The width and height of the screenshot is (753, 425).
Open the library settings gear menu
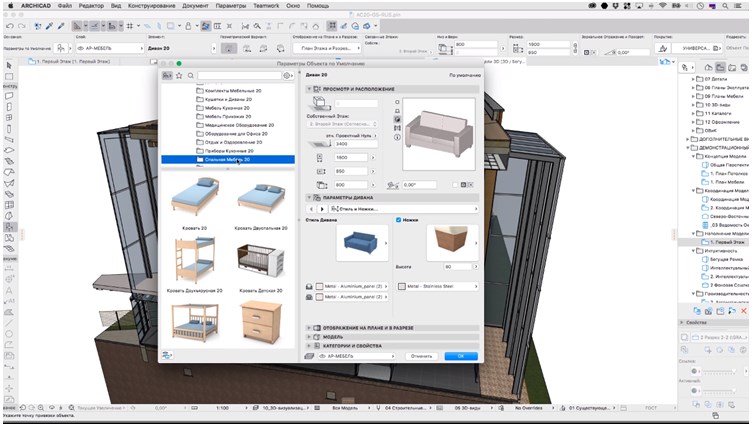click(288, 75)
